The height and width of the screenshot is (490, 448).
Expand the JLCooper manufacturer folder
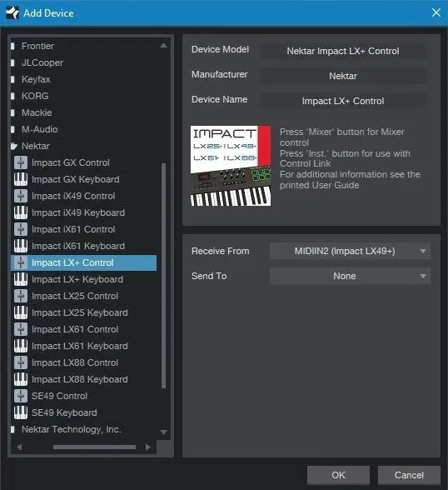coord(12,62)
